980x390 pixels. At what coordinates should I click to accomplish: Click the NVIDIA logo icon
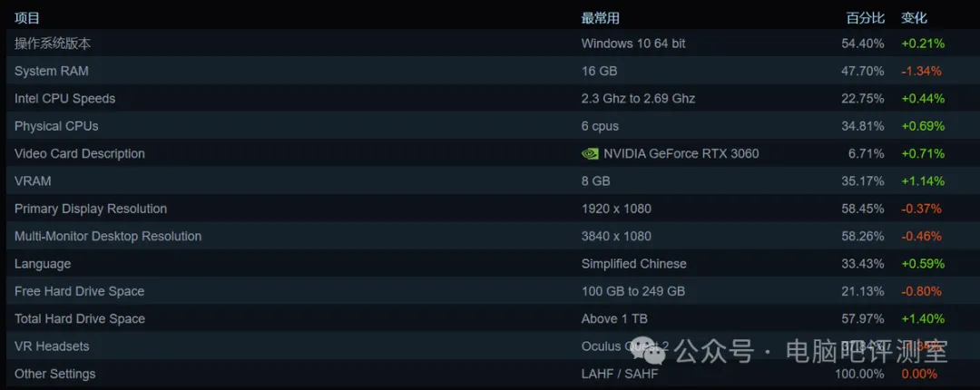point(590,154)
